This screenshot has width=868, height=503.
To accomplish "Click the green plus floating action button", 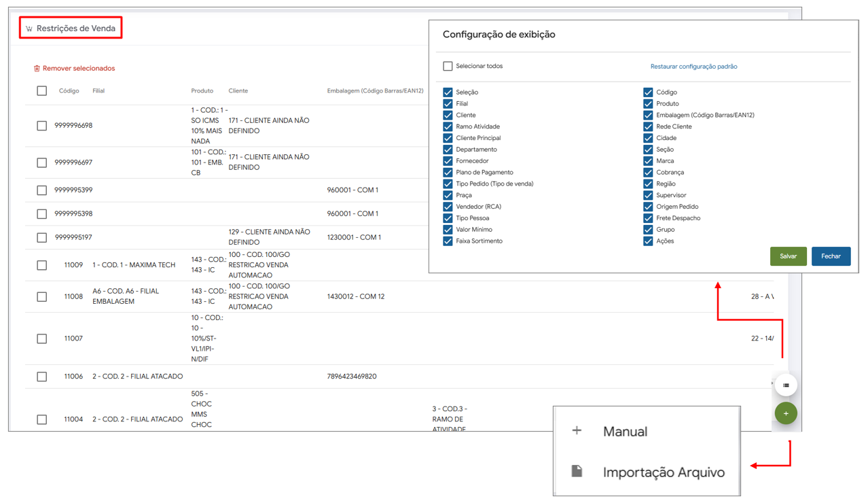I will (x=786, y=413).
